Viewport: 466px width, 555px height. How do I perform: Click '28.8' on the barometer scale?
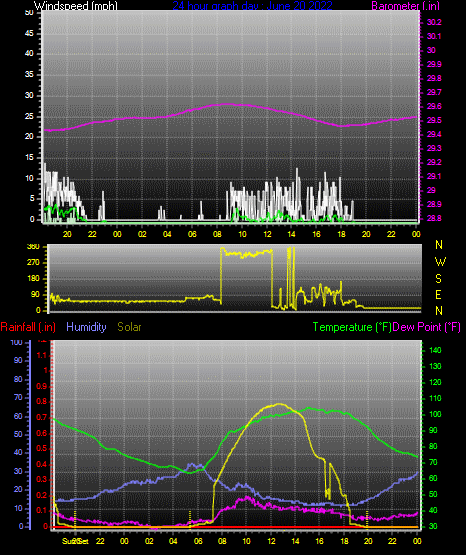coord(434,218)
